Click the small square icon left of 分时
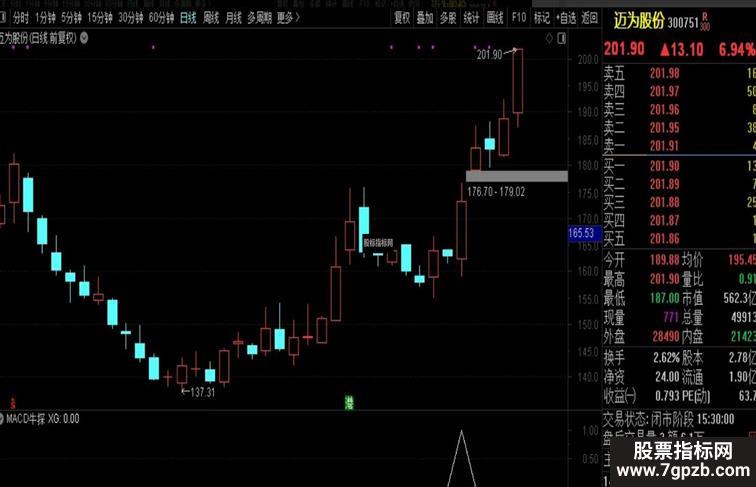756x487 pixels. point(2,18)
